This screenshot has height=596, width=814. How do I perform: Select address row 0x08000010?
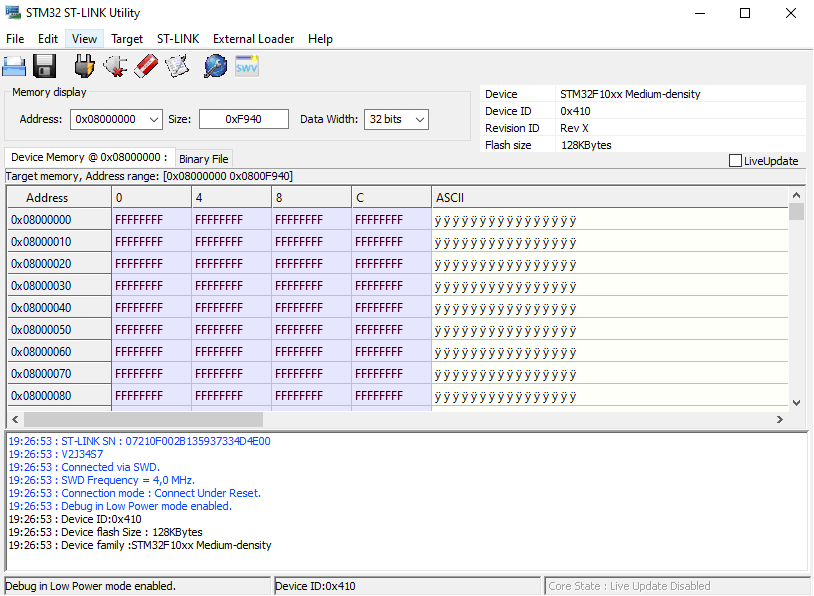pos(59,242)
